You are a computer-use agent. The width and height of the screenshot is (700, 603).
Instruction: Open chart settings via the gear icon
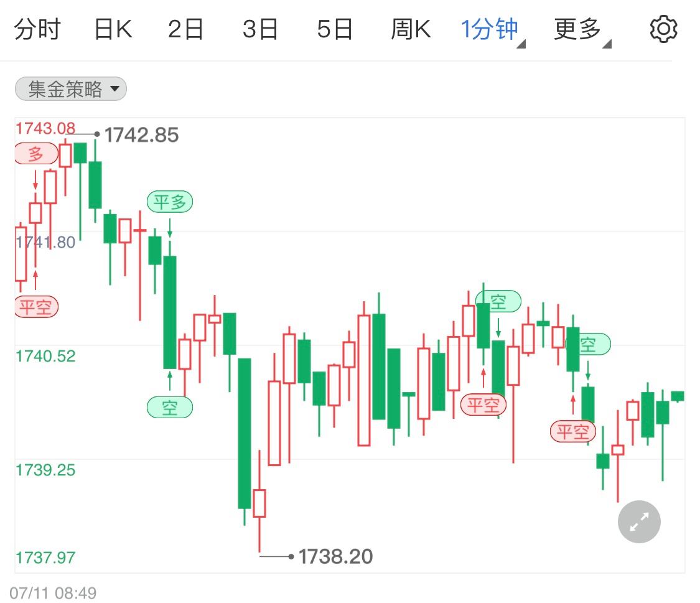click(x=663, y=27)
